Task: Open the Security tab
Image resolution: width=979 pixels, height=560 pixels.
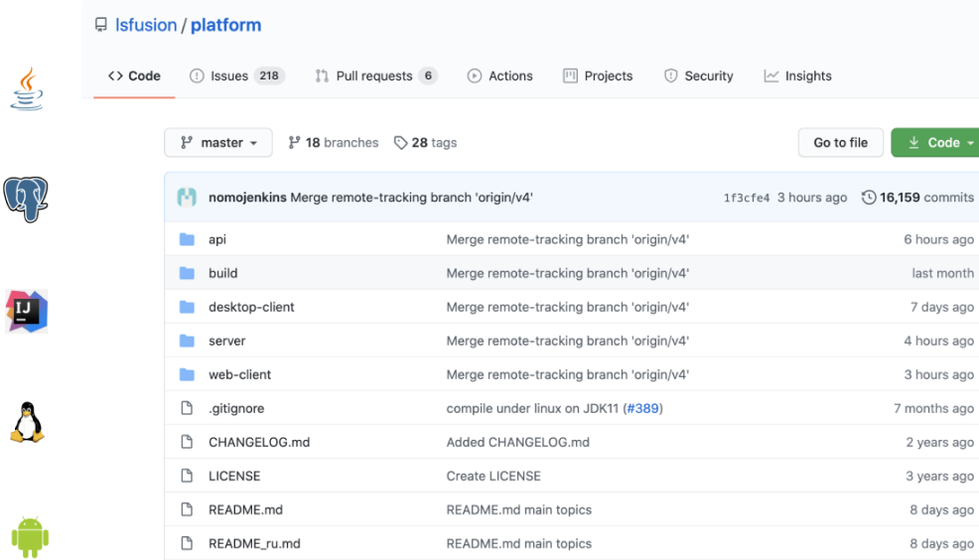Action: click(x=699, y=75)
